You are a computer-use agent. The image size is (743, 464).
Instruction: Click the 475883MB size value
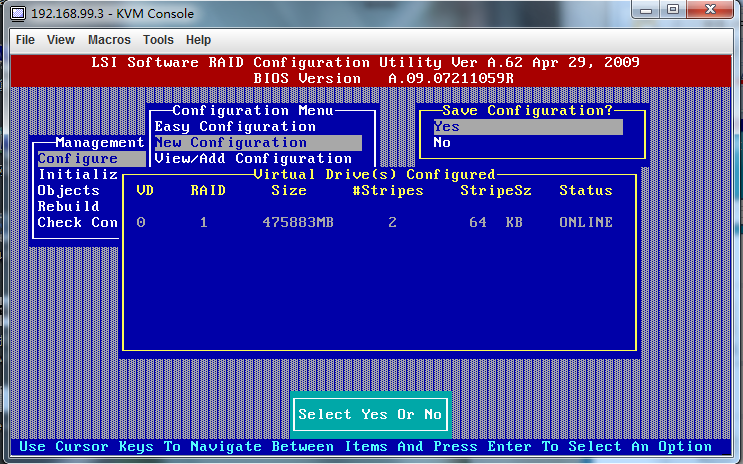(x=298, y=222)
